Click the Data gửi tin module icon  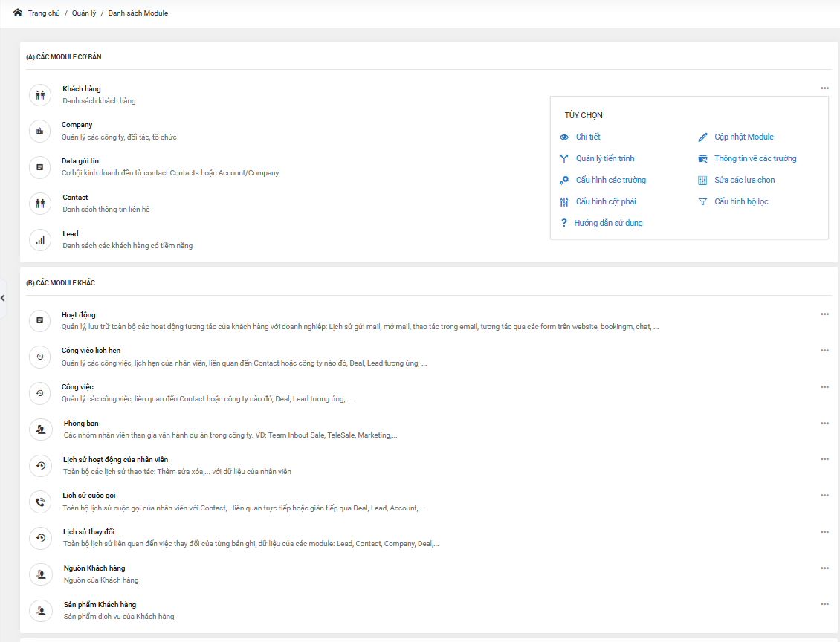40,167
